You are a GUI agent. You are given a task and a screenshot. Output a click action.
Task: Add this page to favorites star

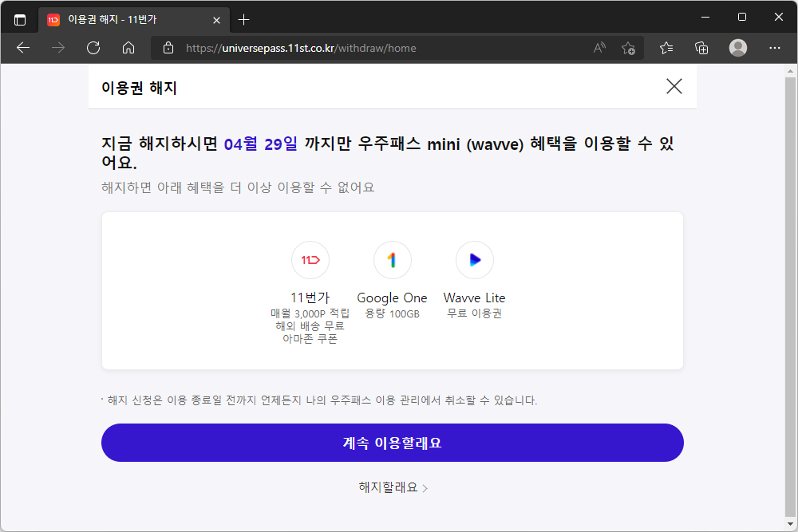coord(628,48)
